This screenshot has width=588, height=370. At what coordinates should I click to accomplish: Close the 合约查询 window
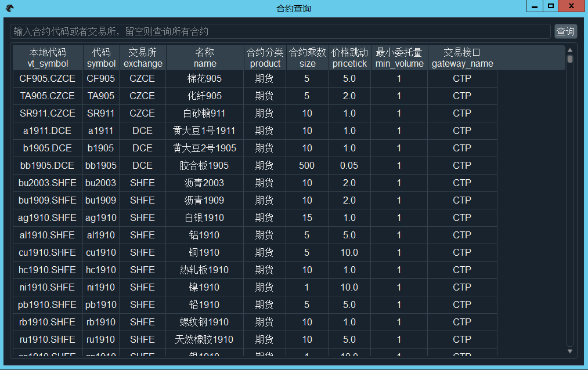click(572, 6)
